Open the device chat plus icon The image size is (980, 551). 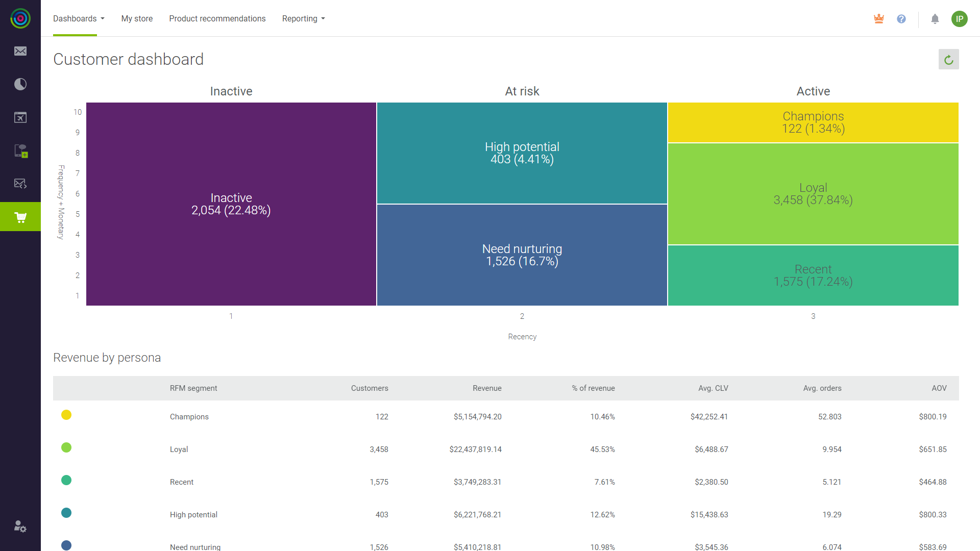(20, 151)
